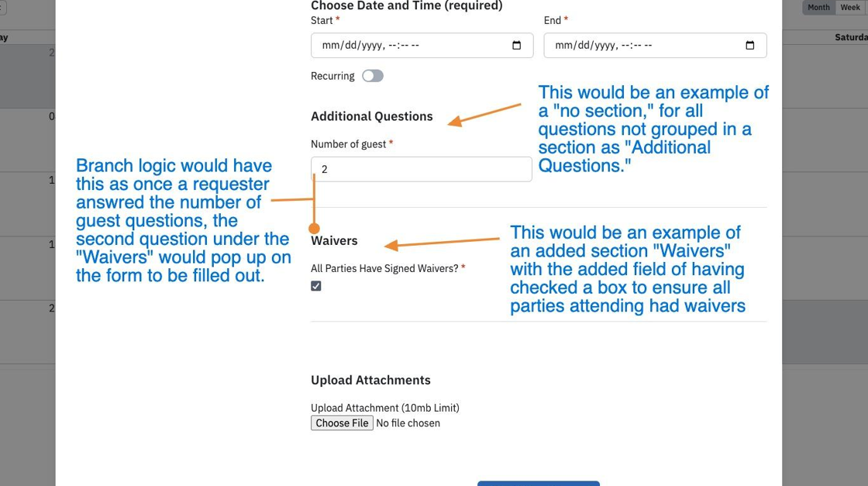
Task: Click the All Parties Have Signed Waivers label
Action: [384, 268]
